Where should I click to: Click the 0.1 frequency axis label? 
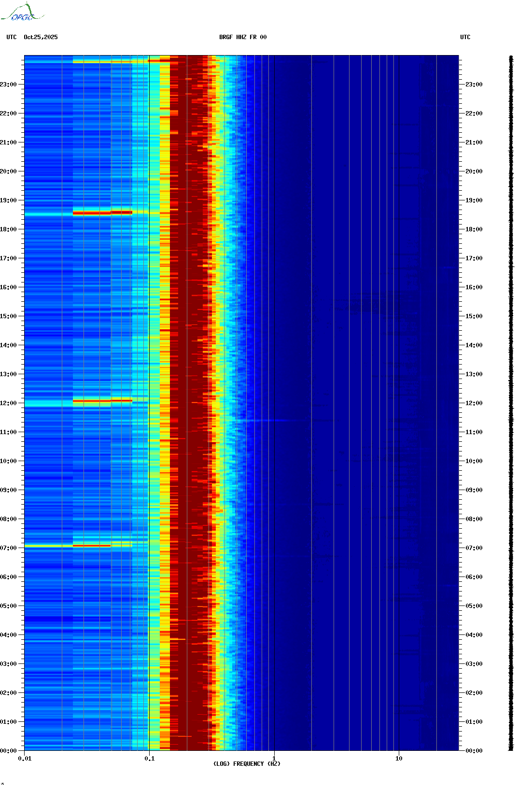(x=150, y=759)
